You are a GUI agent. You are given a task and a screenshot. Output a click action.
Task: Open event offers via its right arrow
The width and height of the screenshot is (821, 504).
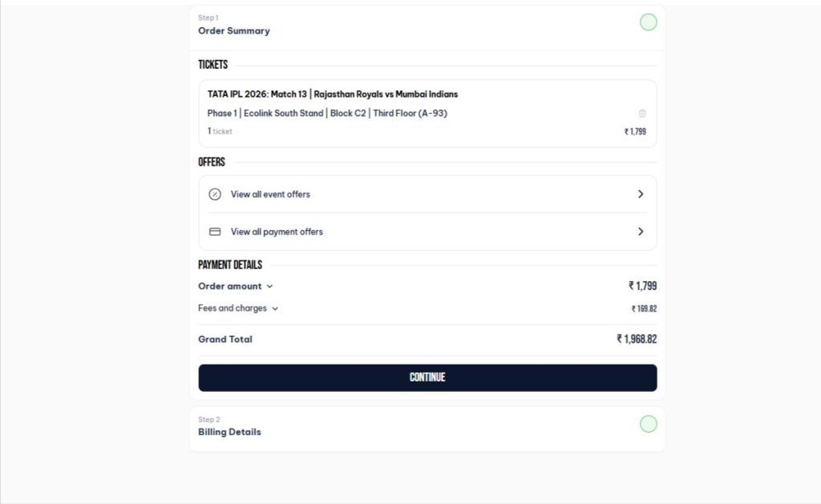(x=641, y=194)
